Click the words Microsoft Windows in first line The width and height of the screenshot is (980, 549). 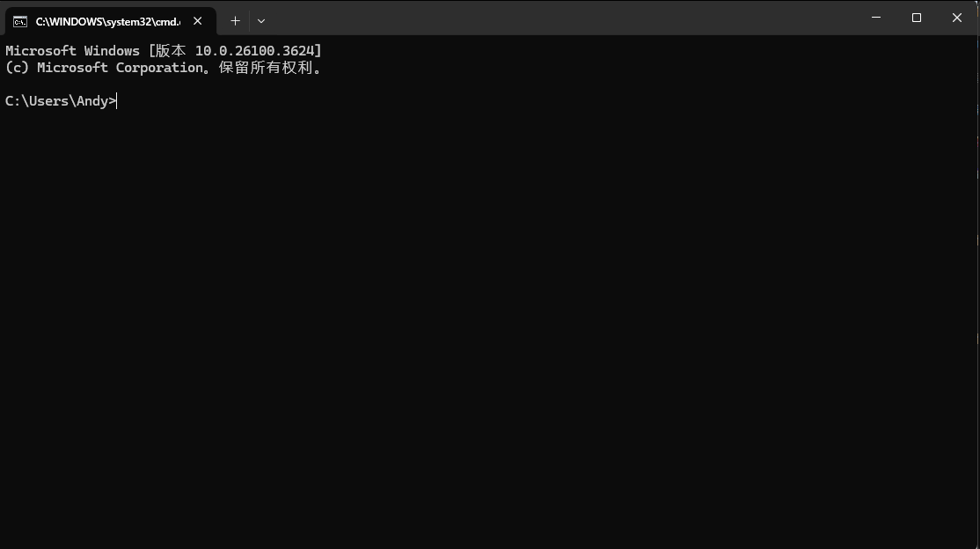pos(72,51)
